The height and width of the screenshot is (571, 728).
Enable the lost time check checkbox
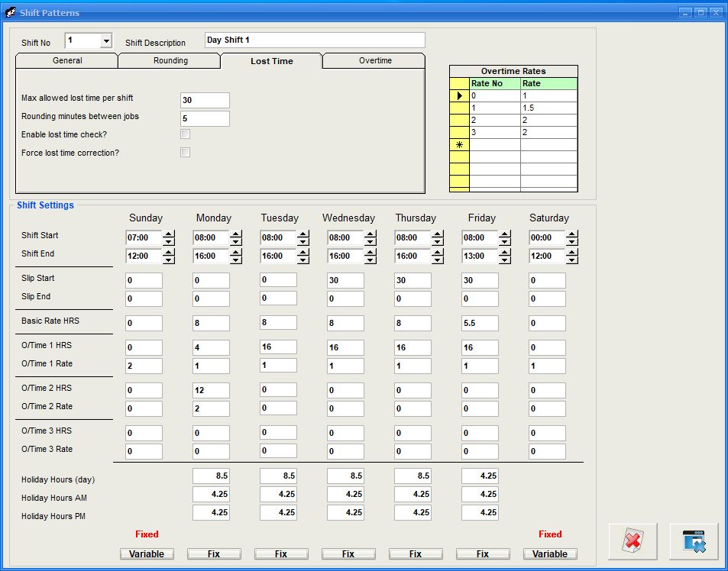pos(185,134)
